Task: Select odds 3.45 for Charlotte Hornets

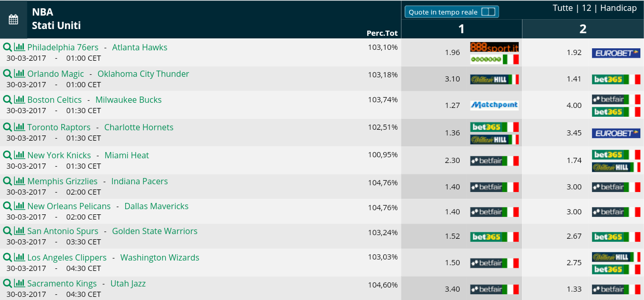Action: tap(574, 133)
